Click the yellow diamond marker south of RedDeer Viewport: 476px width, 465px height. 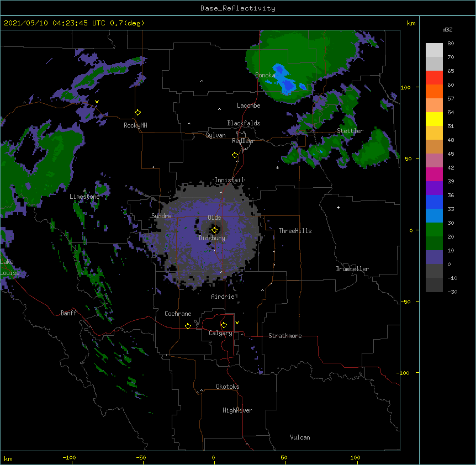235,155
